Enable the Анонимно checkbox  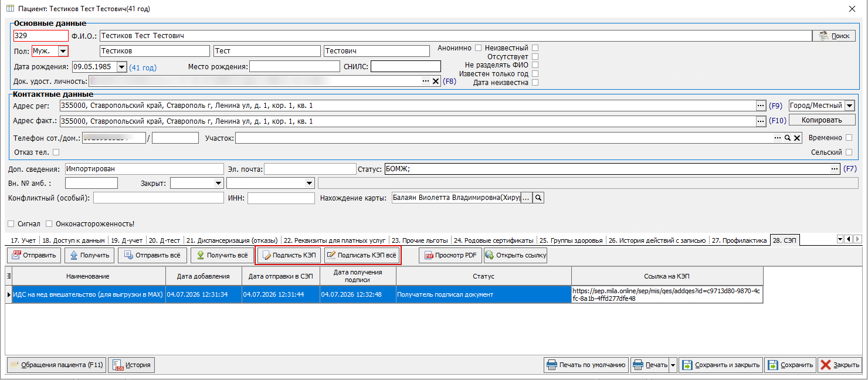pos(479,48)
